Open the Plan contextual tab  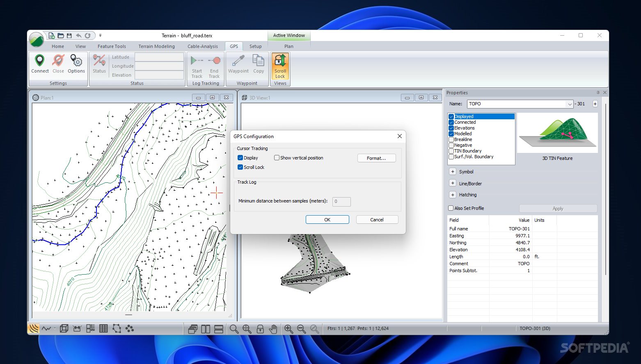(289, 46)
